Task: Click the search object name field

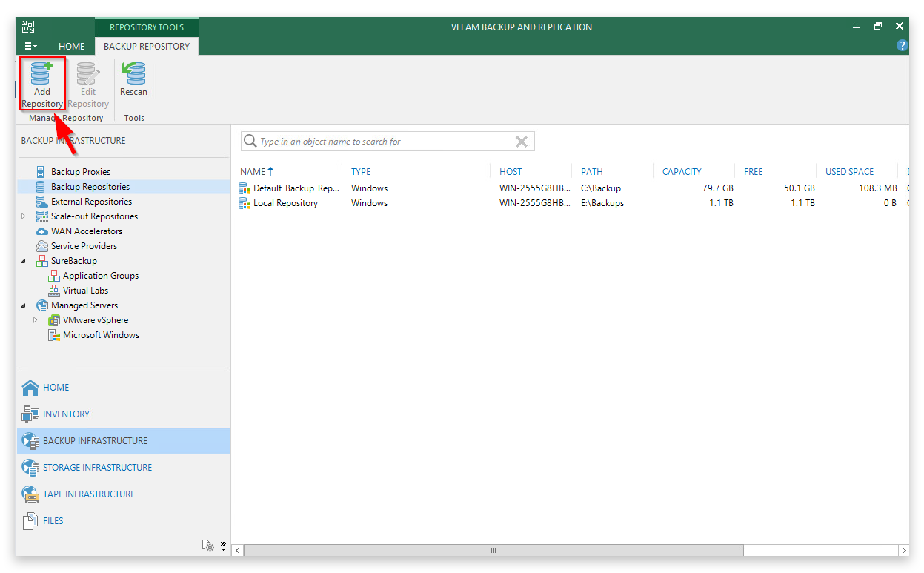Action: pyautogui.click(x=388, y=142)
